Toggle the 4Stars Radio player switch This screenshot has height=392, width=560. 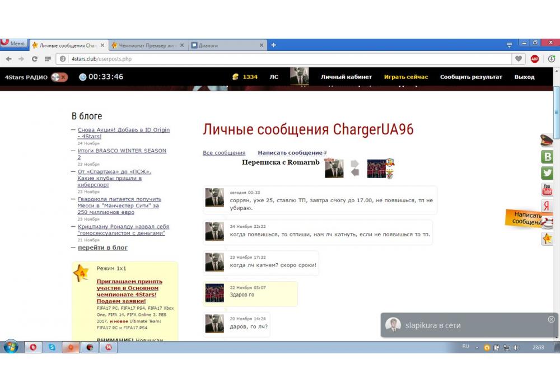tap(59, 77)
